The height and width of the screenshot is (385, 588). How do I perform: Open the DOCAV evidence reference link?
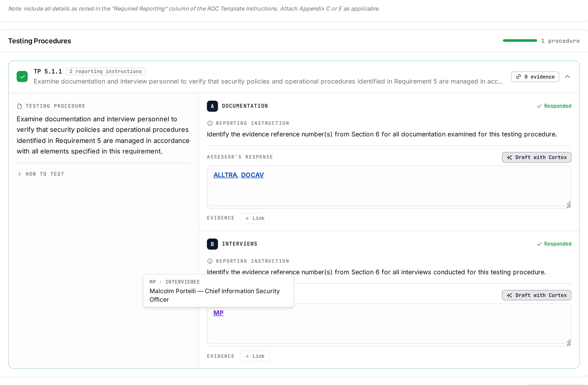pos(252,175)
